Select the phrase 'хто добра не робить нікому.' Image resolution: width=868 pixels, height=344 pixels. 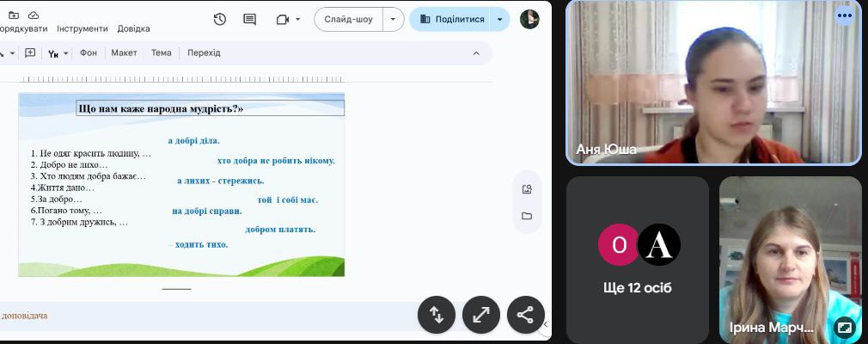click(x=276, y=161)
